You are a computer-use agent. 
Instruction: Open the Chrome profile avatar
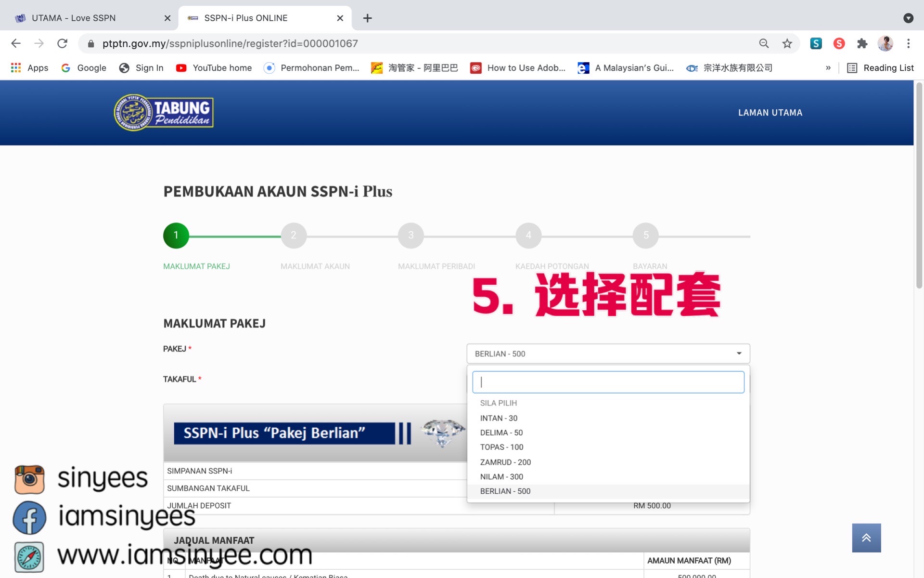(x=885, y=43)
